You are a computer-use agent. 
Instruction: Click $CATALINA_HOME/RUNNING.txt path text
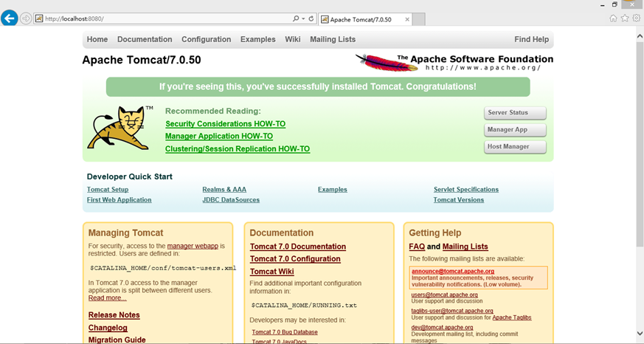tap(304, 306)
